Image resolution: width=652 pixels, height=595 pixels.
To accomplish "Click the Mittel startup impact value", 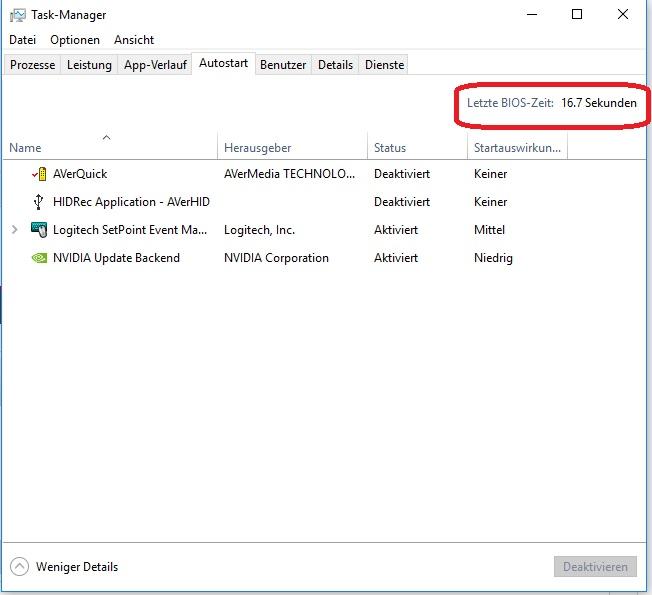I will pyautogui.click(x=489, y=230).
